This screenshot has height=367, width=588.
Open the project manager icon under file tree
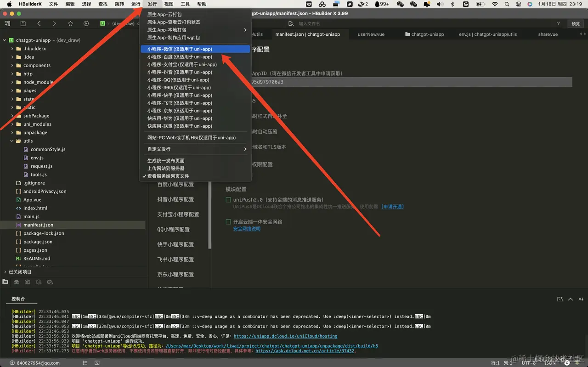tap(6, 282)
